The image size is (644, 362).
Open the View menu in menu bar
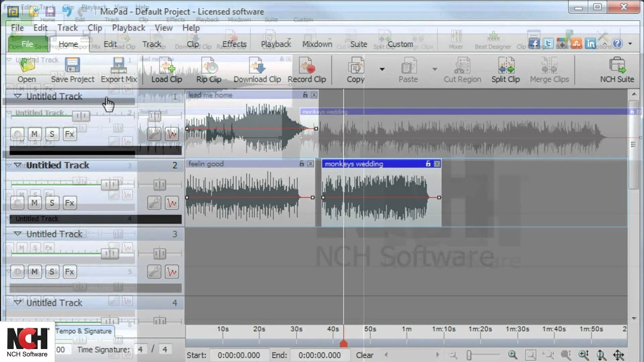click(x=164, y=28)
